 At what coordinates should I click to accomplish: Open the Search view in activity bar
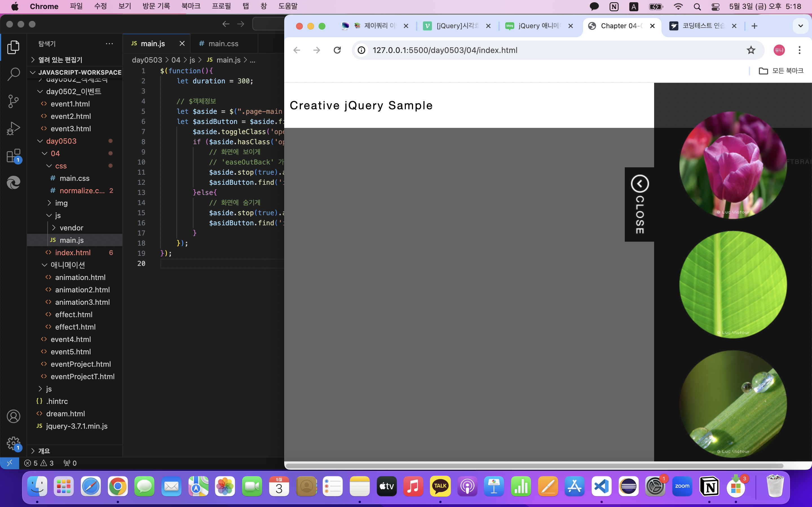[14, 74]
